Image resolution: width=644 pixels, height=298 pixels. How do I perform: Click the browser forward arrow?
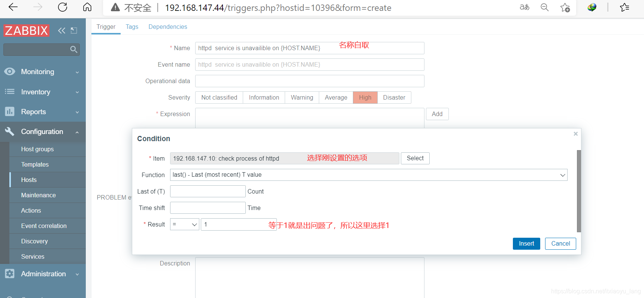point(38,7)
